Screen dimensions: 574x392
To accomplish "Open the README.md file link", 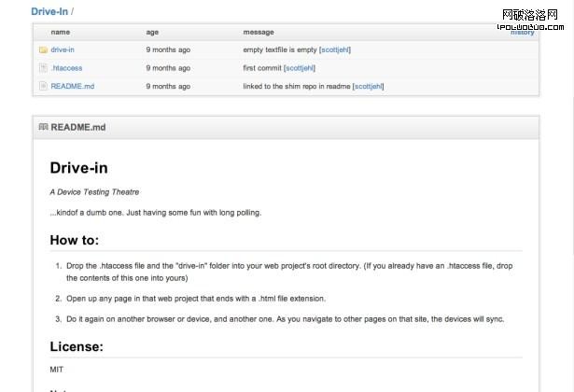I will pyautogui.click(x=72, y=86).
